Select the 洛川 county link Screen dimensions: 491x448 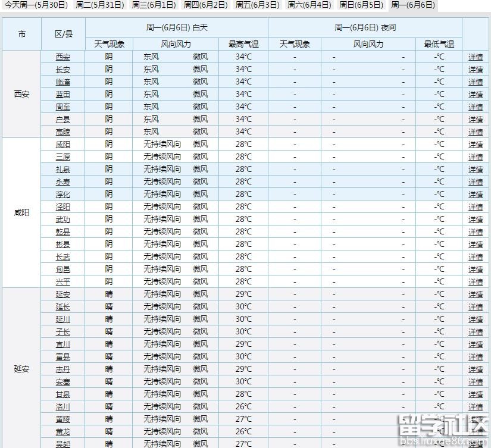pos(62,407)
